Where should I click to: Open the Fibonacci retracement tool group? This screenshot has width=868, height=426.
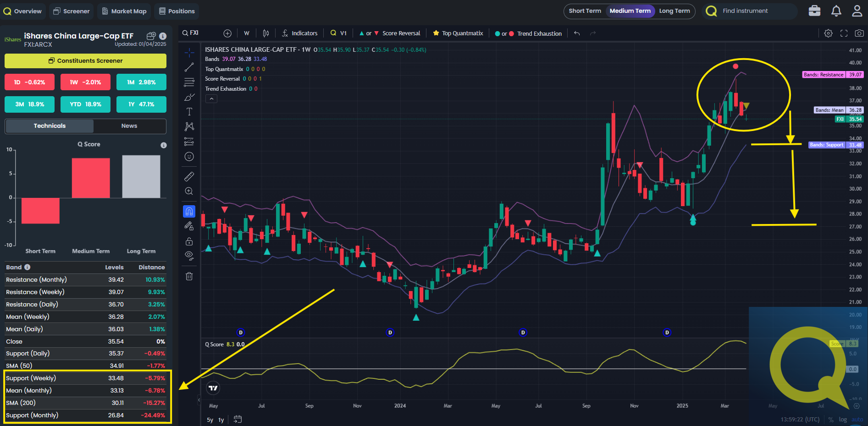(x=189, y=82)
